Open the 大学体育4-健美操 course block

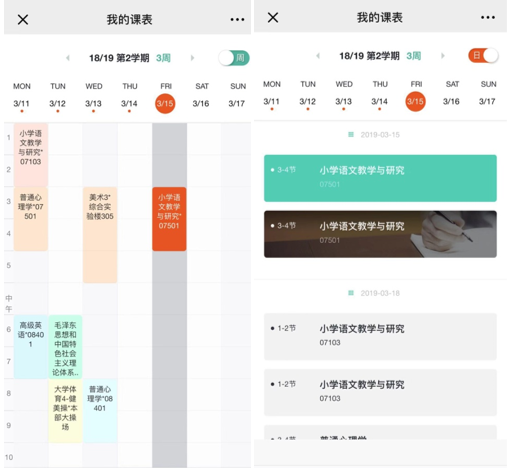click(65, 411)
